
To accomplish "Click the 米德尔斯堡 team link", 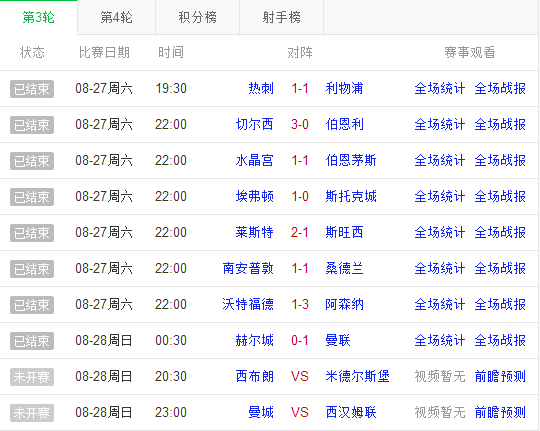I will 357,376.
